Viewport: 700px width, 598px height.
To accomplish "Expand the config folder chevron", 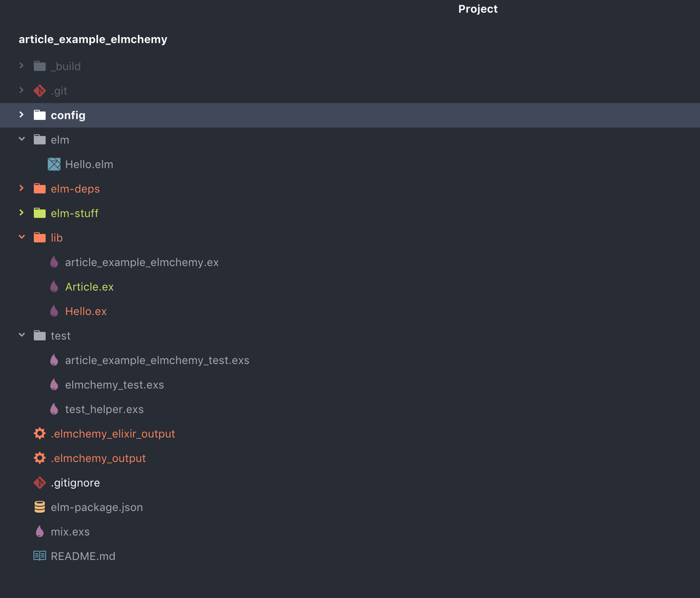I will [21, 115].
